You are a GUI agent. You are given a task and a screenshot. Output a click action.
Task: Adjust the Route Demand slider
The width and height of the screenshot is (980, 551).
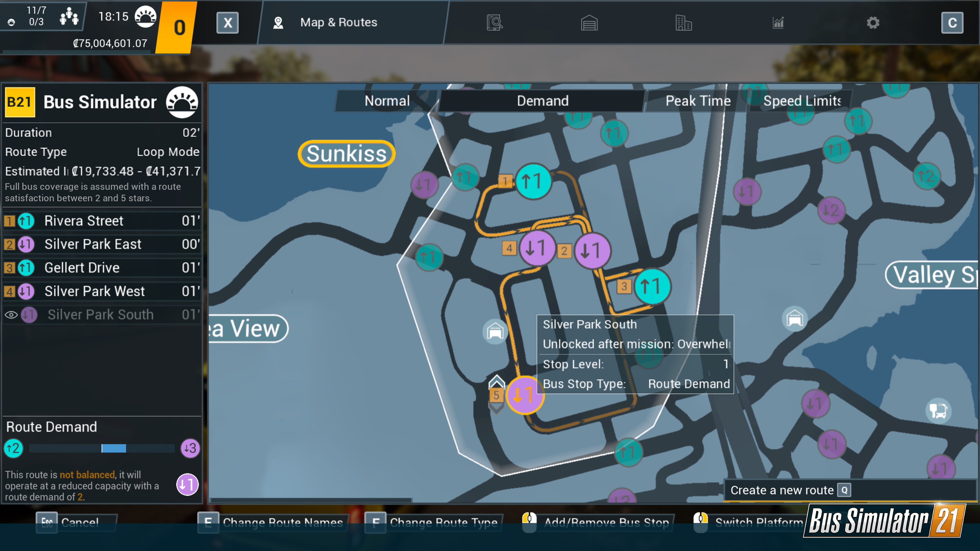[113, 449]
